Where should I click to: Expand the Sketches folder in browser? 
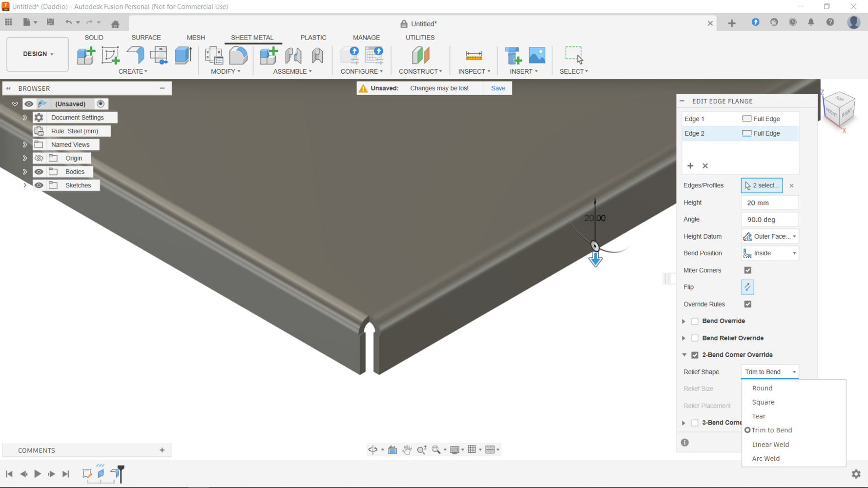coord(25,185)
